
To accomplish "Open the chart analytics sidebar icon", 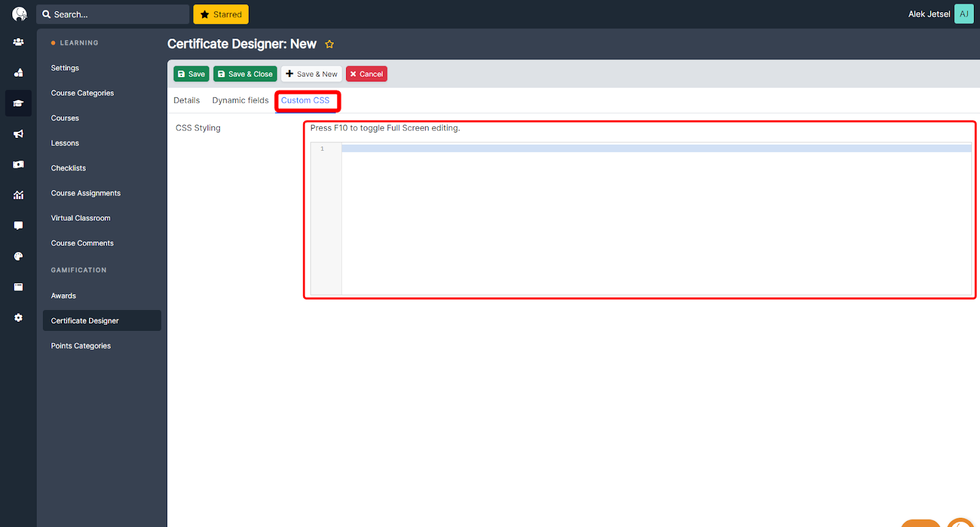I will pyautogui.click(x=18, y=195).
